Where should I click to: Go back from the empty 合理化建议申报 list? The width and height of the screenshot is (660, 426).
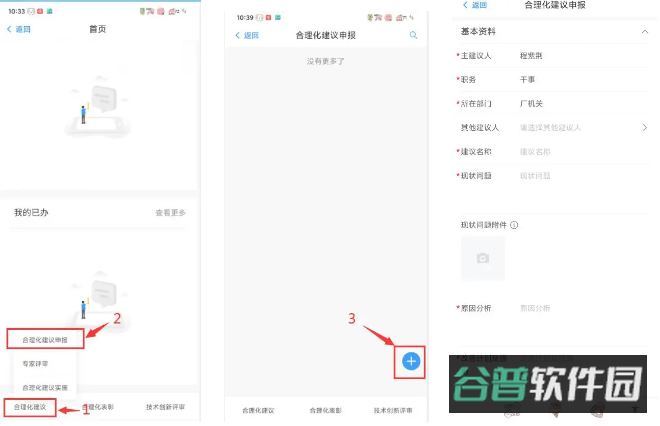tap(247, 35)
